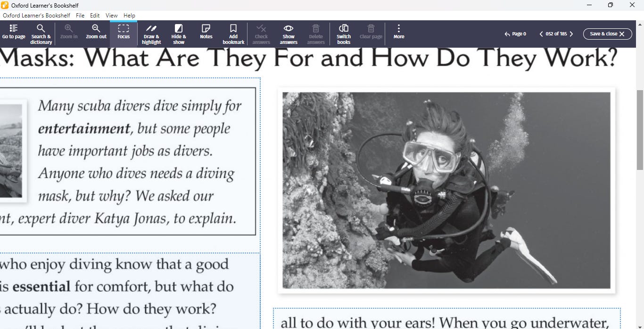Open Hide & show tool
This screenshot has width=644, height=329.
[179, 34]
